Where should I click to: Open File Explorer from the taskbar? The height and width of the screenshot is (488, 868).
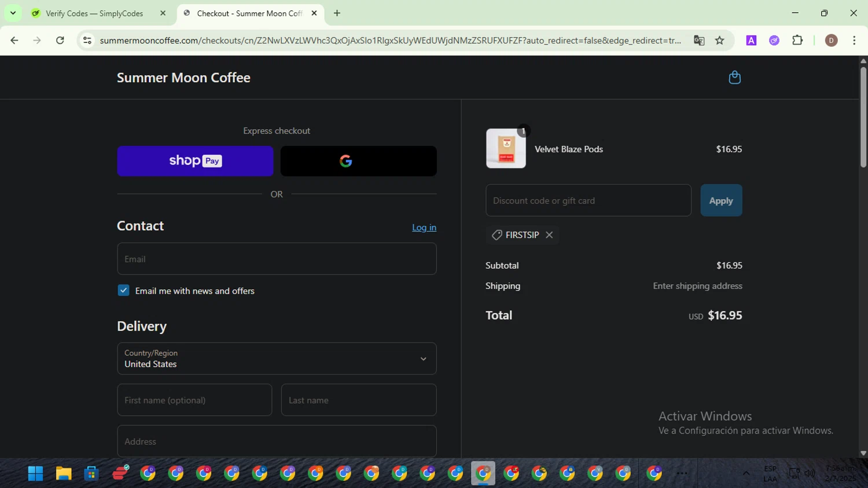(x=63, y=474)
